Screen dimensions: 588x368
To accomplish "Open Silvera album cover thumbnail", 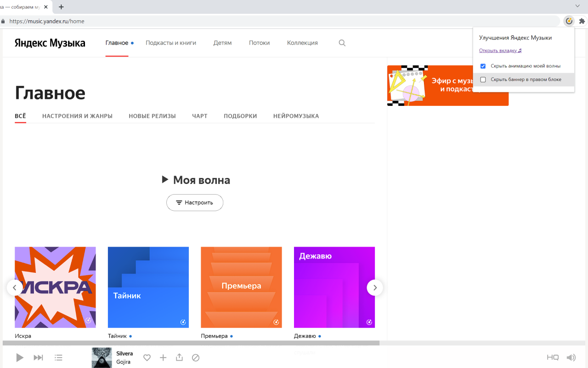I will [x=102, y=357].
